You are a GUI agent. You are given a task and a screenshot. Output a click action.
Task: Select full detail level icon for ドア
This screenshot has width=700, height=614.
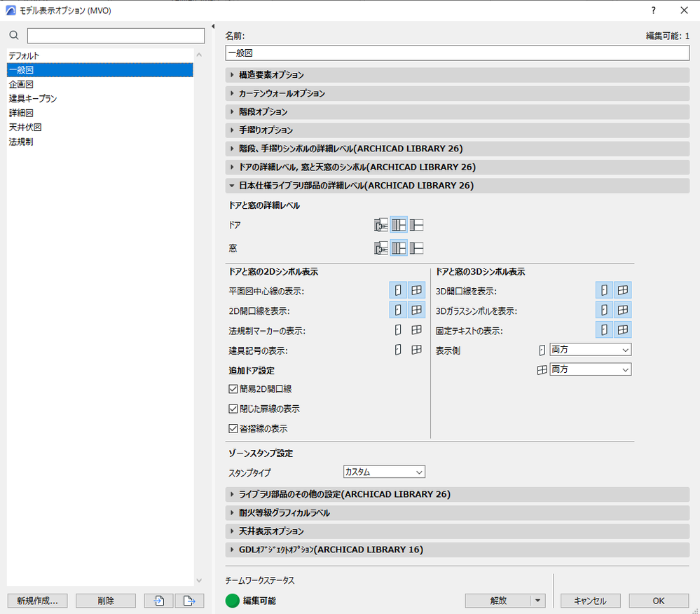[380, 224]
